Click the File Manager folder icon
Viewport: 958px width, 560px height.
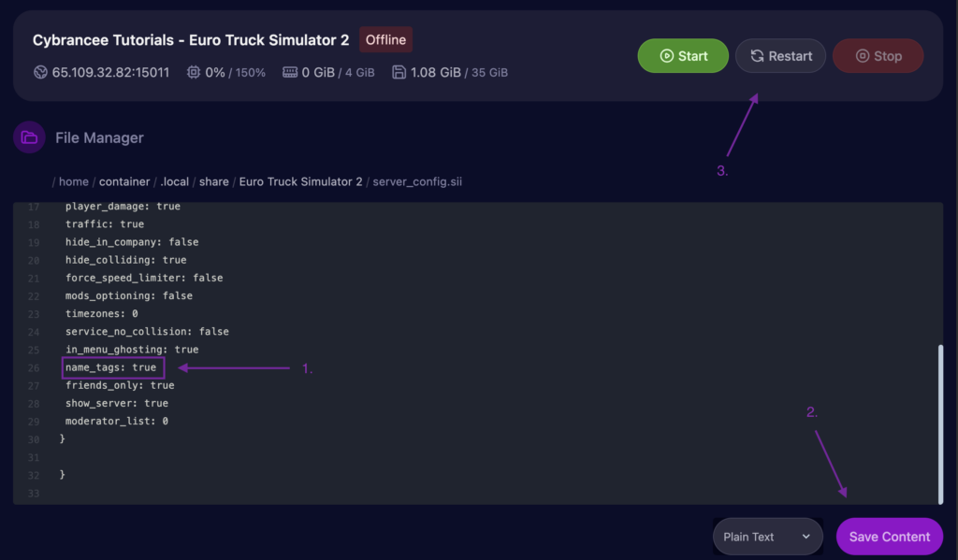tap(29, 136)
